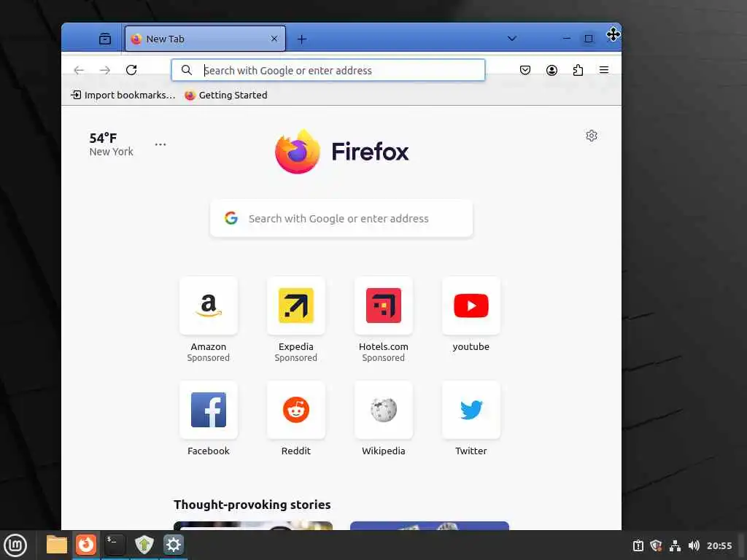747x560 pixels.
Task: Open the network connections tray icon
Action: coord(675,545)
